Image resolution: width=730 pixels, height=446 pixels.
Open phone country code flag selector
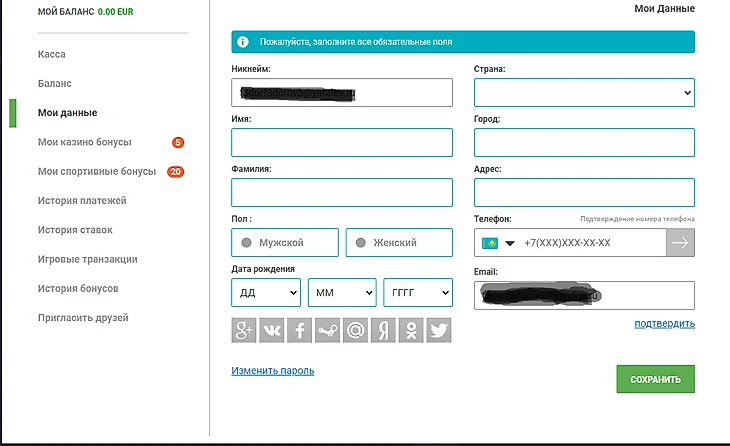tap(498, 243)
